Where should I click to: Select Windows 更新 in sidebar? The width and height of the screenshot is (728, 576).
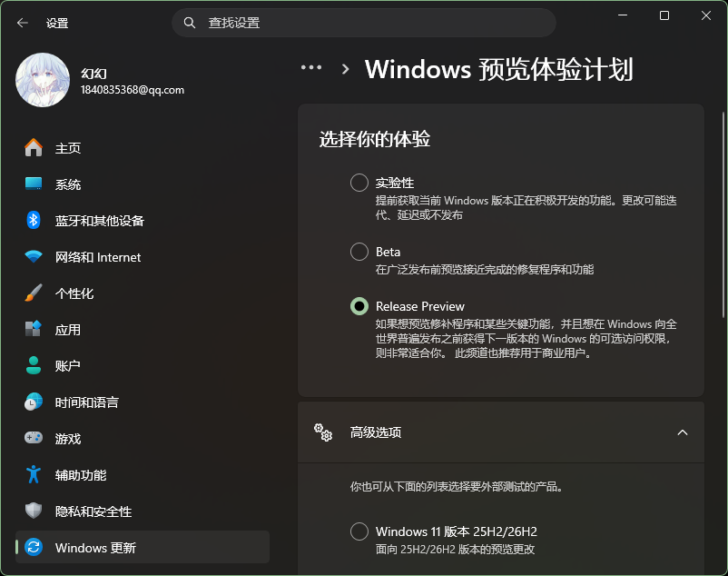[143, 547]
